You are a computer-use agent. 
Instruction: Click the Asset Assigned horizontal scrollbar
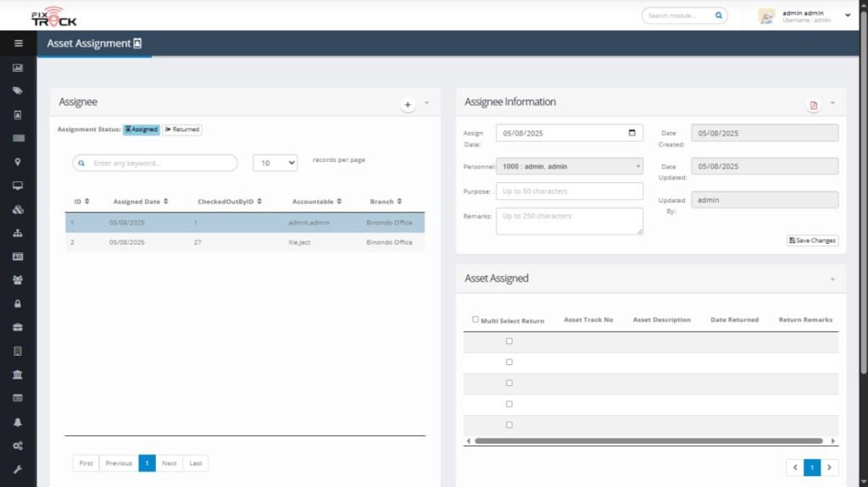pyautogui.click(x=648, y=441)
